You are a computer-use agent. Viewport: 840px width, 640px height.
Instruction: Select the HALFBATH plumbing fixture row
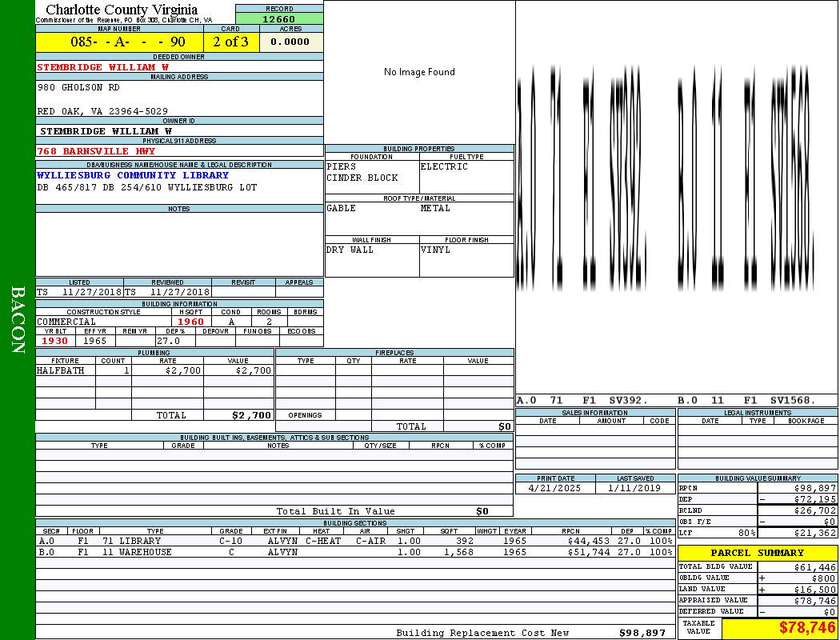(x=154, y=370)
